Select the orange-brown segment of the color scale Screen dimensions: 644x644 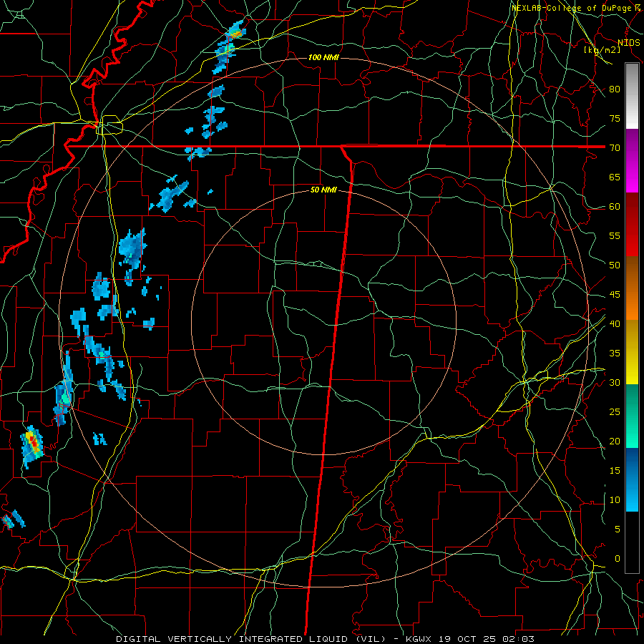coord(632,288)
